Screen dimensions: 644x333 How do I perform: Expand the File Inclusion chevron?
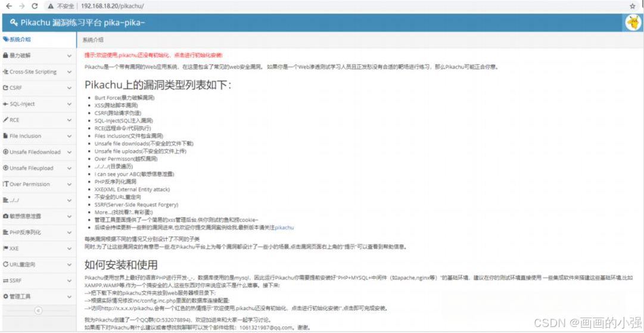(70, 136)
